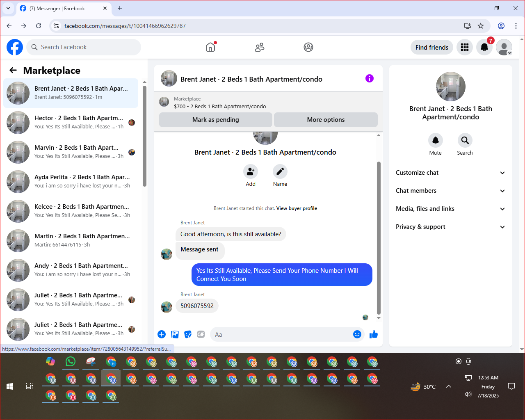This screenshot has height=420, width=525.
Task: Click the Name pencil edit icon
Action: (280, 171)
